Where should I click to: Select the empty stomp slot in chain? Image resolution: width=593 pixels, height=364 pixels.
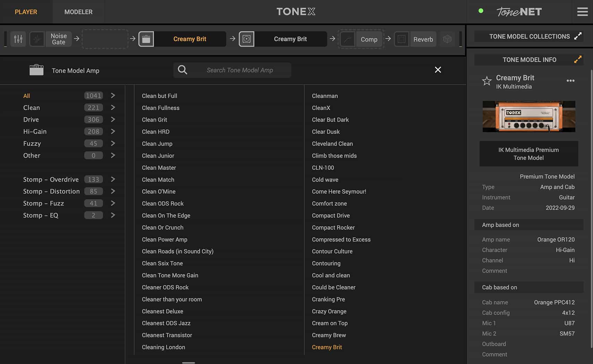105,39
